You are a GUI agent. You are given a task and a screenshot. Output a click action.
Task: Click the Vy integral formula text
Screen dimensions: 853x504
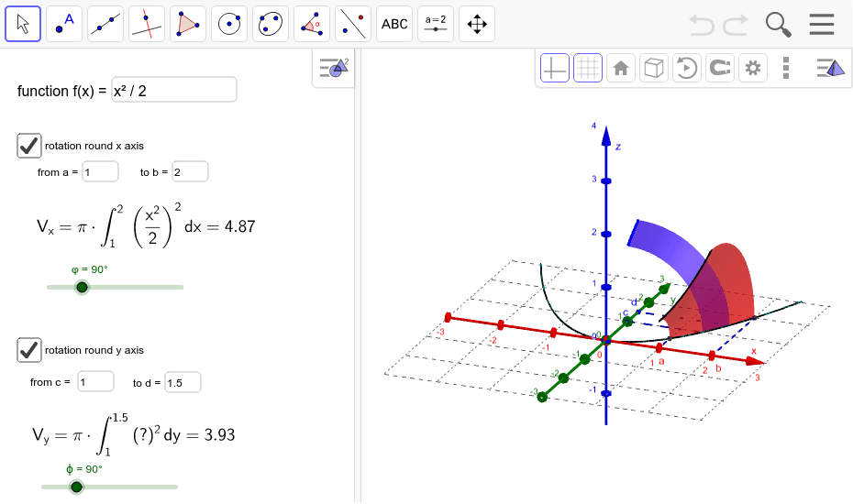coord(134,434)
